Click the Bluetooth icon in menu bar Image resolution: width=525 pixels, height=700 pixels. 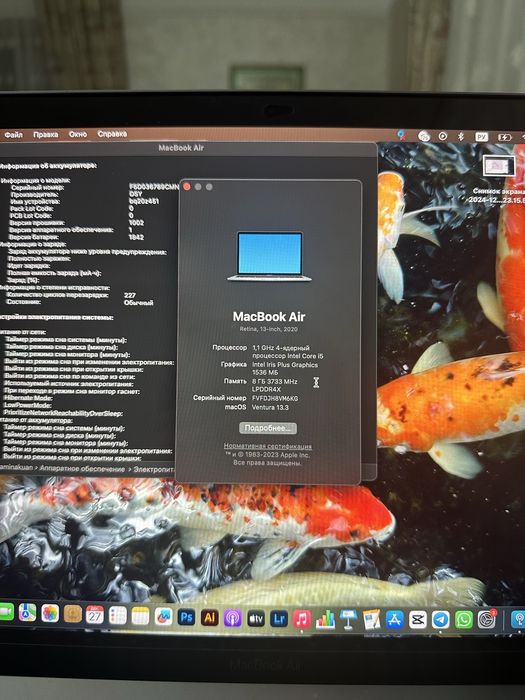click(x=461, y=137)
